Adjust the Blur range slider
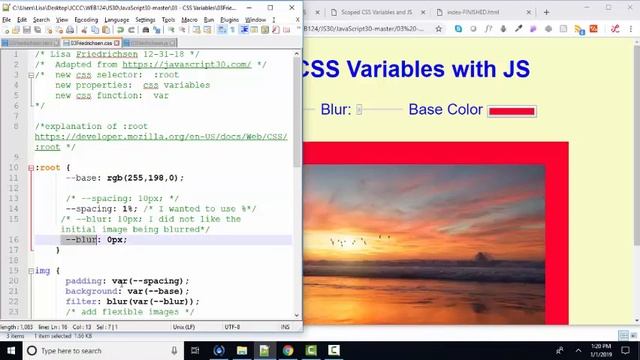Viewport: 640px width, 360px height. pos(379,109)
